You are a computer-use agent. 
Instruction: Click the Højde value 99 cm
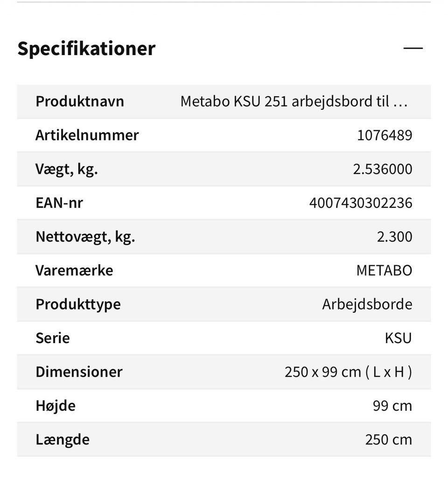point(392,406)
